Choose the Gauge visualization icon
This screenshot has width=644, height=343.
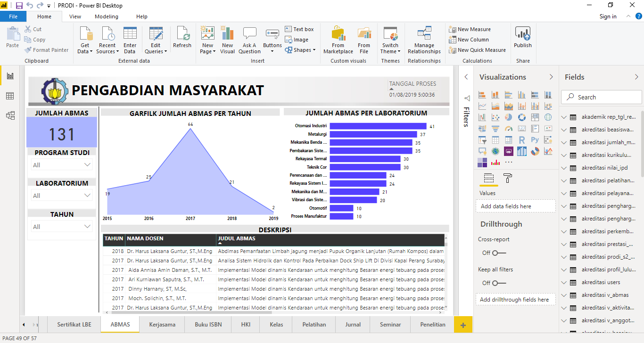coord(509,129)
